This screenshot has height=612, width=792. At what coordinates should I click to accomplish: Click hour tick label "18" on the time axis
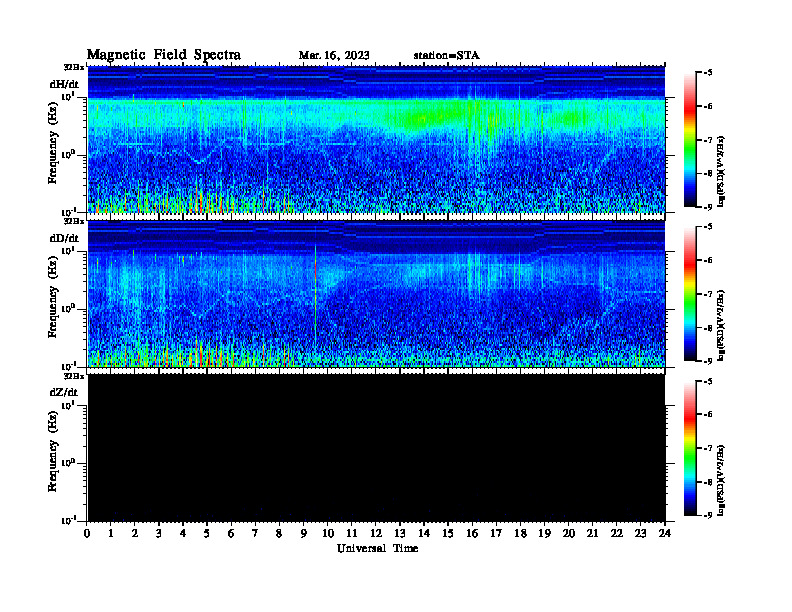tap(520, 533)
